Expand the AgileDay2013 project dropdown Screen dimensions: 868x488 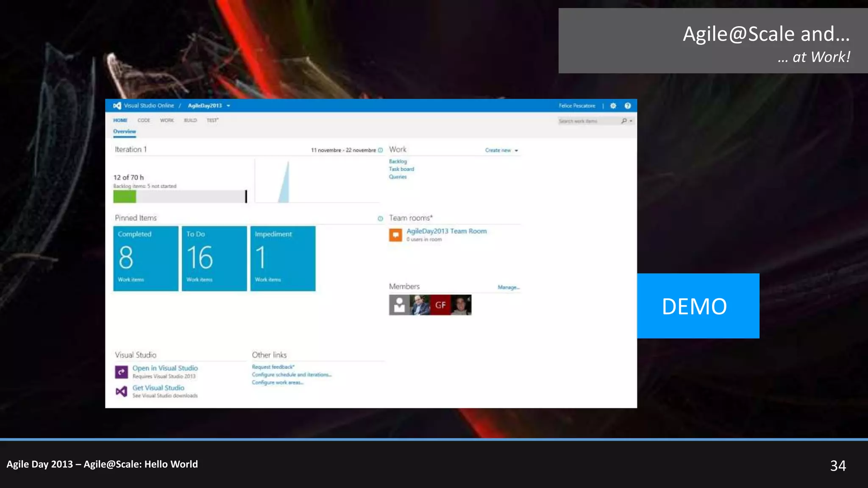pyautogui.click(x=228, y=106)
